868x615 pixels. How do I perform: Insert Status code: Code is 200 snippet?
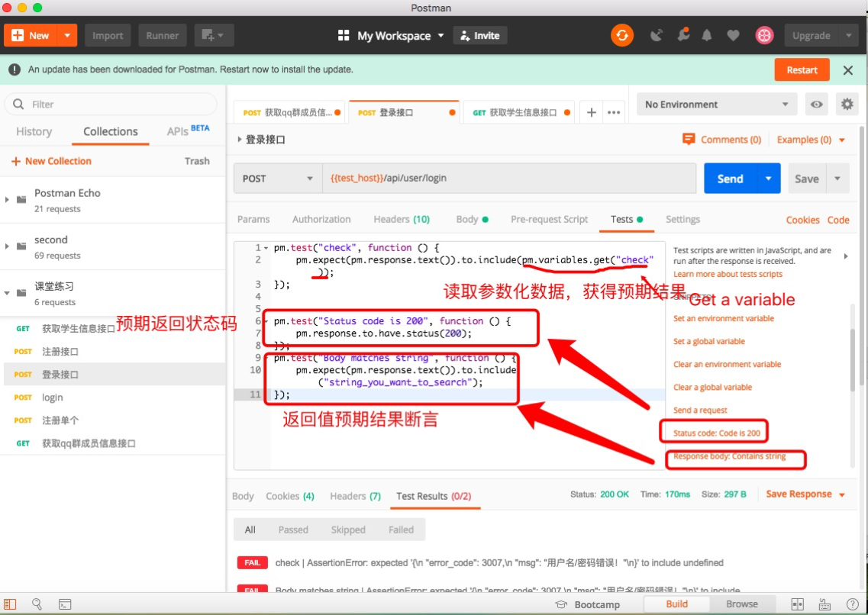point(716,433)
